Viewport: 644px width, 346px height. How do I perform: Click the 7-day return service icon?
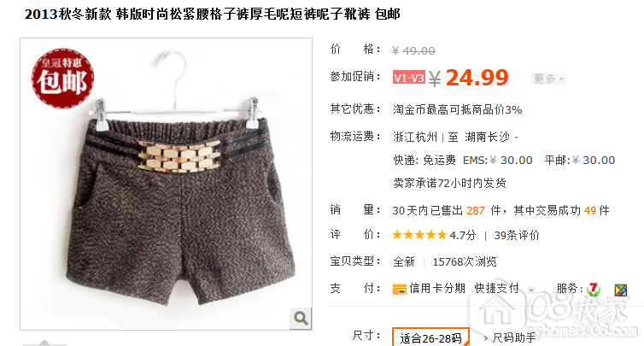pos(593,290)
